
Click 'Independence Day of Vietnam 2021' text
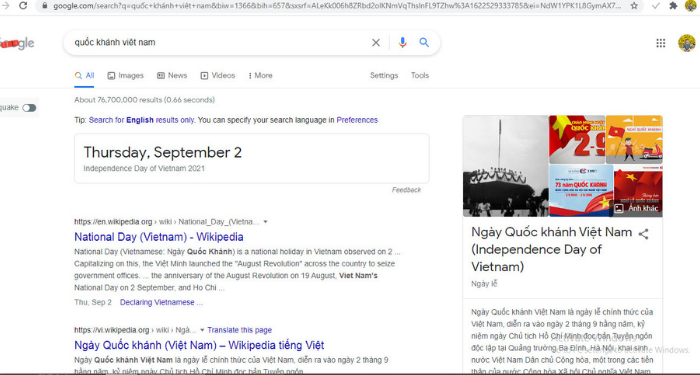[144, 169]
